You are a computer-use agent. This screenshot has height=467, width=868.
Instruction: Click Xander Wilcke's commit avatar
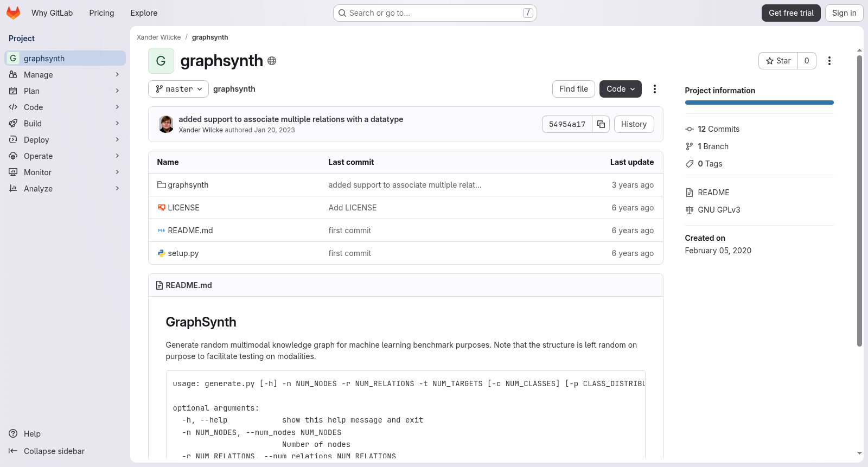[166, 124]
